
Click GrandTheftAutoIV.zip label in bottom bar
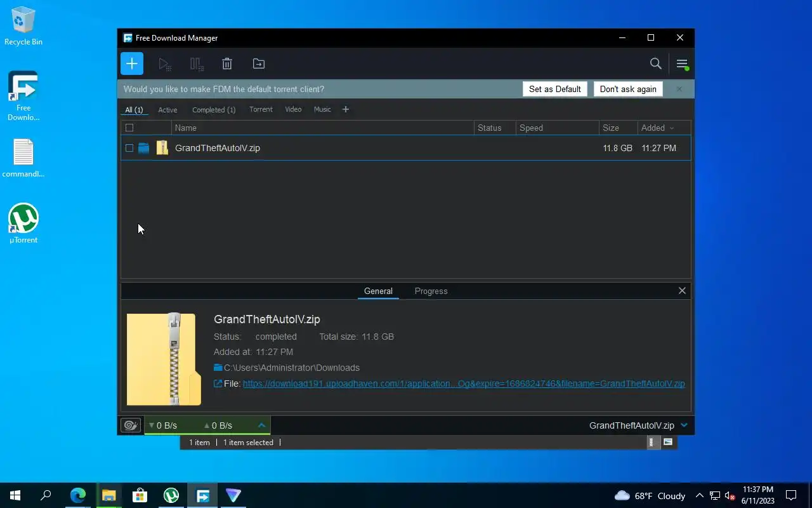click(631, 425)
